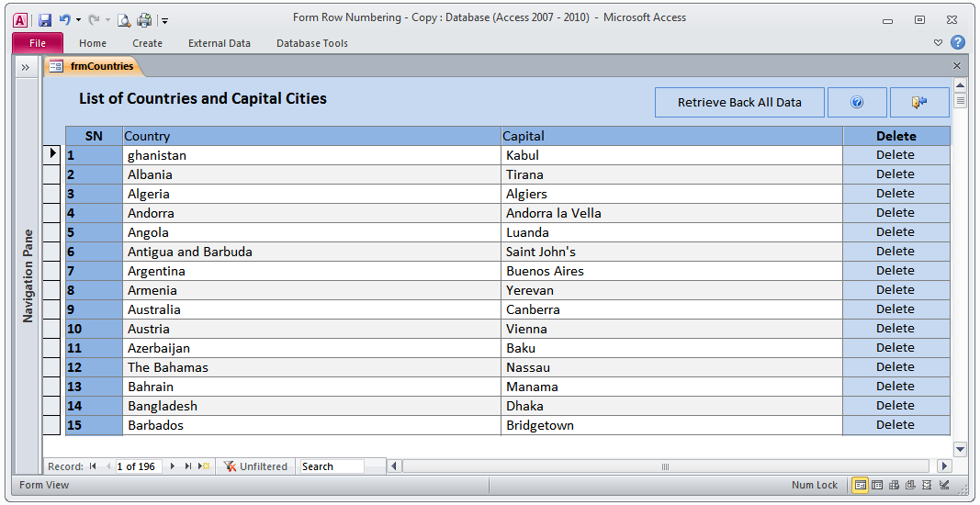Image resolution: width=980 pixels, height=505 pixels.
Task: Switch to Layout View in status bar
Action: click(x=928, y=485)
